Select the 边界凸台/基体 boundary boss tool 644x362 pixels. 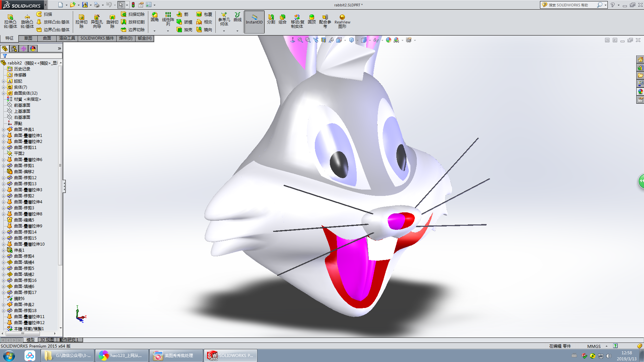[53, 30]
